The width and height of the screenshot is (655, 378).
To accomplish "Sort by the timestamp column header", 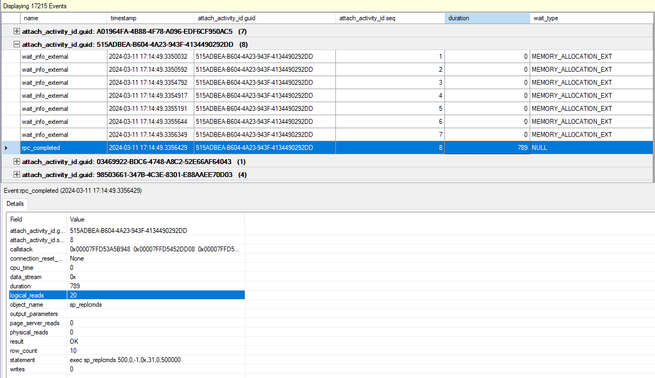I will [x=150, y=18].
